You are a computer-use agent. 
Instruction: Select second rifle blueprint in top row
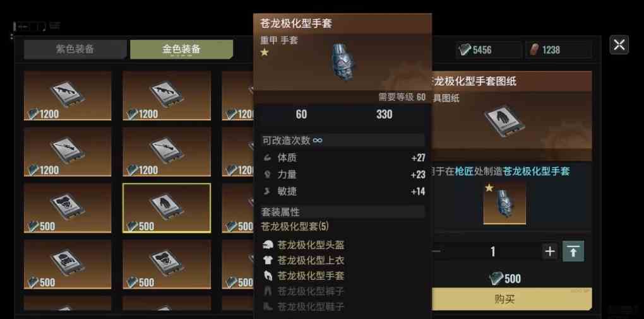(167, 96)
